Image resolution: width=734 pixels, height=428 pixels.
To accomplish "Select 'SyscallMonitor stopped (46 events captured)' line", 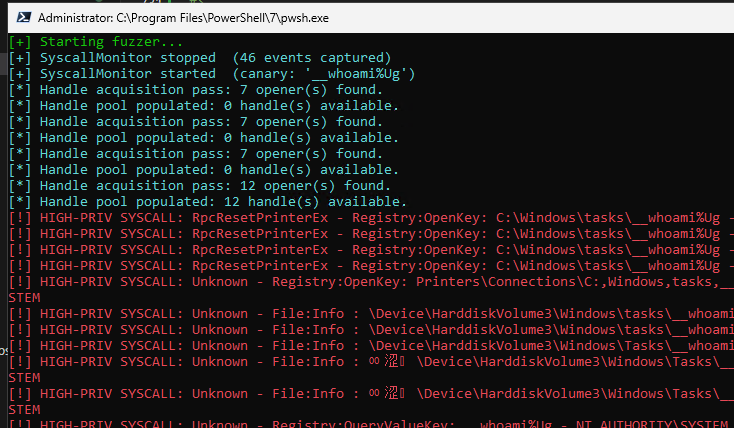I will (200, 58).
